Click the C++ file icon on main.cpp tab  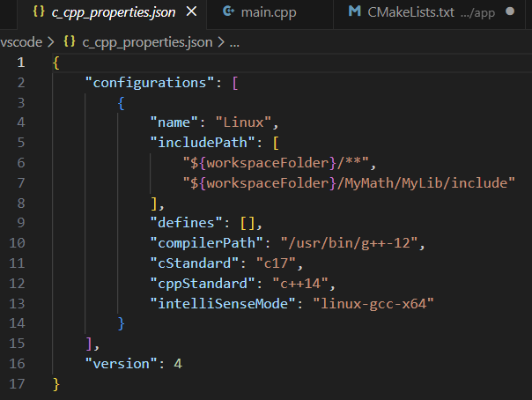click(x=229, y=11)
